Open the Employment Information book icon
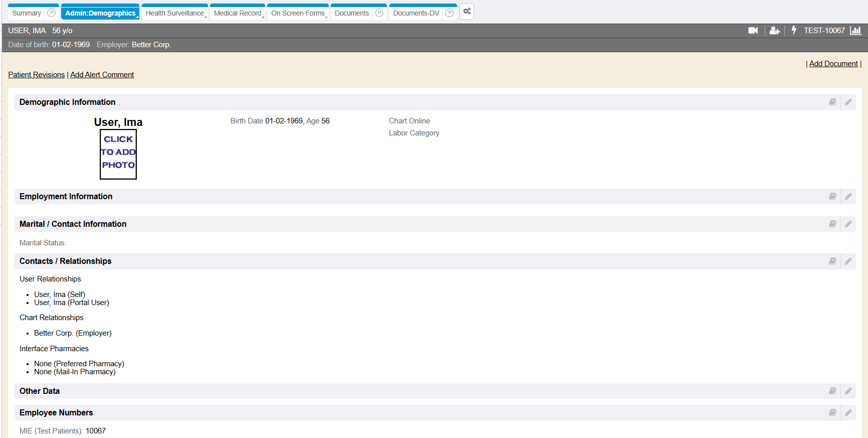This screenshot has width=868, height=438. tap(832, 197)
